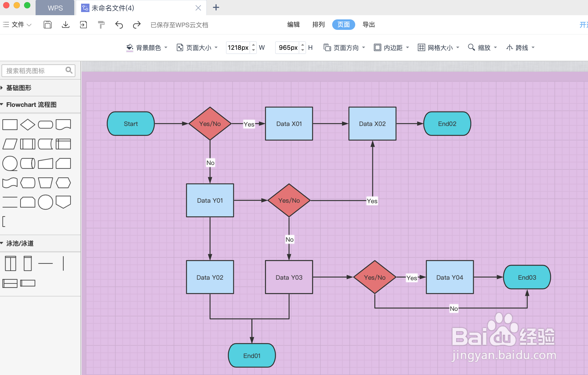Select the manual input shape
Image resolution: width=588 pixels, height=375 pixels.
click(x=46, y=163)
